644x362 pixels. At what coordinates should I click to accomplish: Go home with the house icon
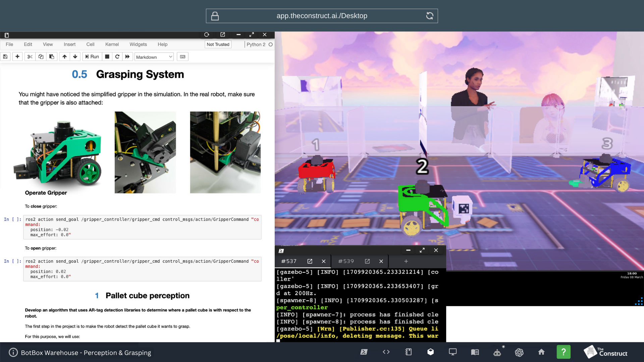(x=541, y=352)
